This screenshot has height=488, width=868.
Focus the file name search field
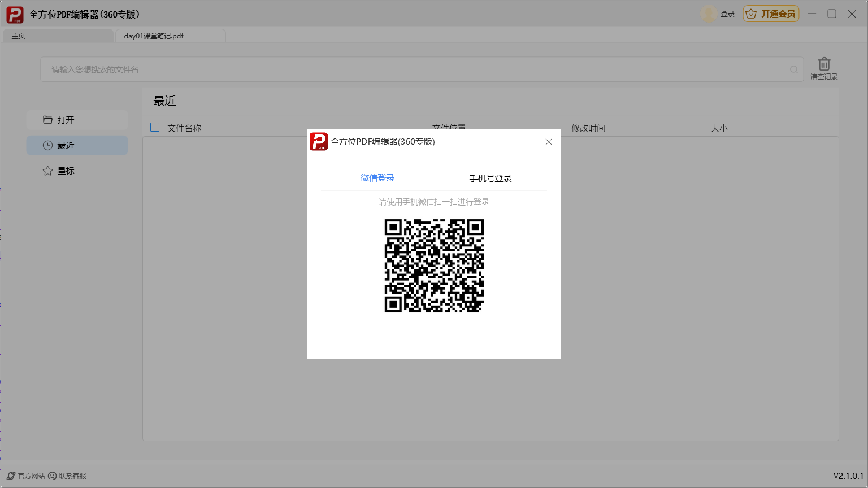(x=413, y=69)
